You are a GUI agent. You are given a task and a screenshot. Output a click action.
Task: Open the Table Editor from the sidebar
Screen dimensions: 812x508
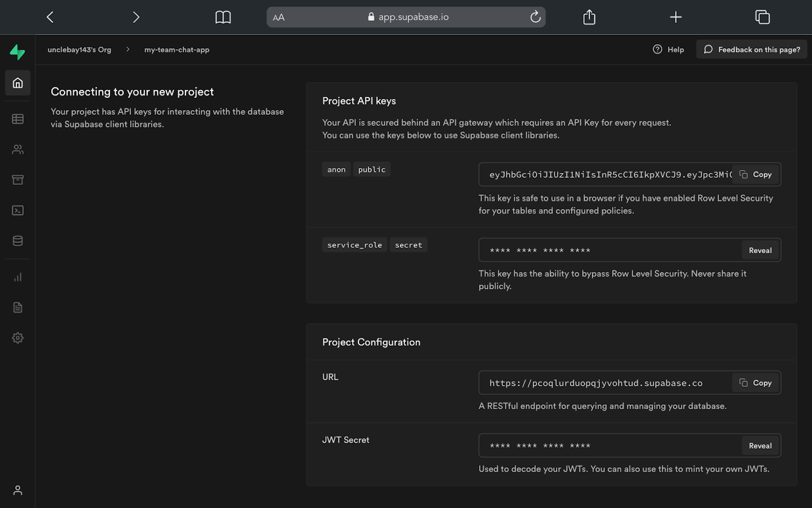coord(18,119)
